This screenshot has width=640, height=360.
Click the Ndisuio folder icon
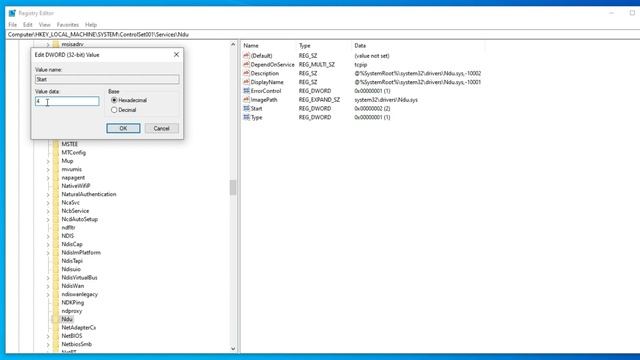point(56,269)
